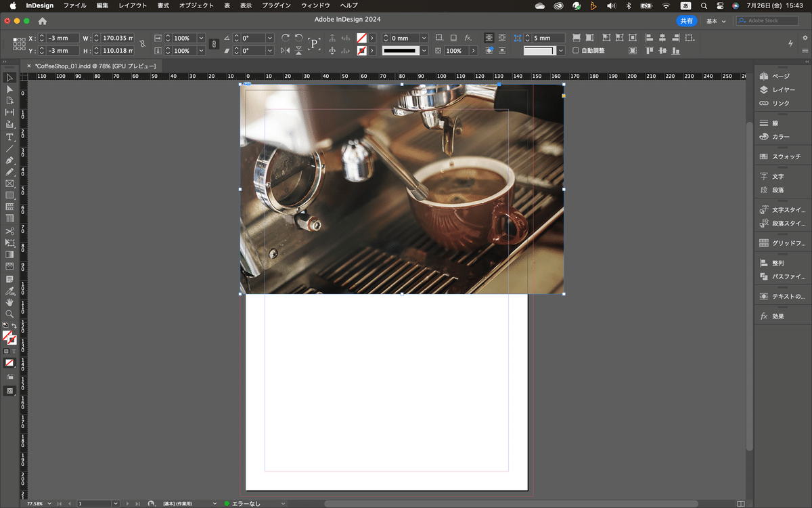Viewport: 812px width, 508px height.
Task: Select the Eyedropper tool
Action: coord(9,291)
